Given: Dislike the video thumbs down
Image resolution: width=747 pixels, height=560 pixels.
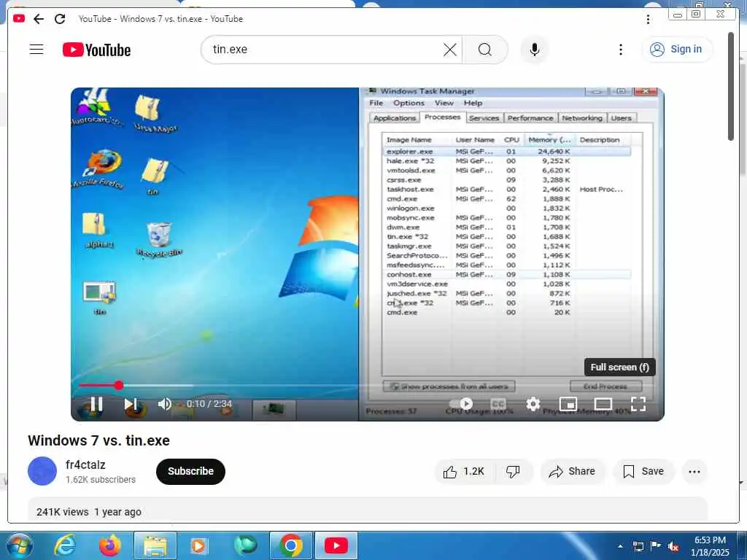Looking at the screenshot, I should click(x=513, y=472).
